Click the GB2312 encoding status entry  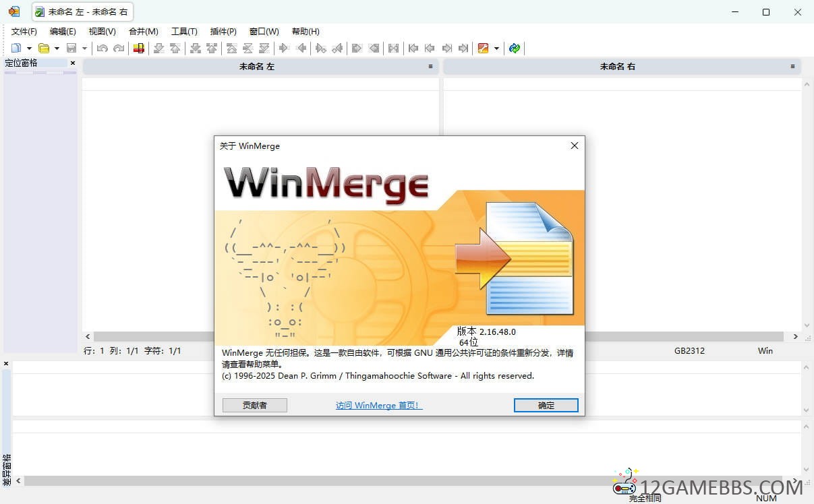tap(689, 351)
